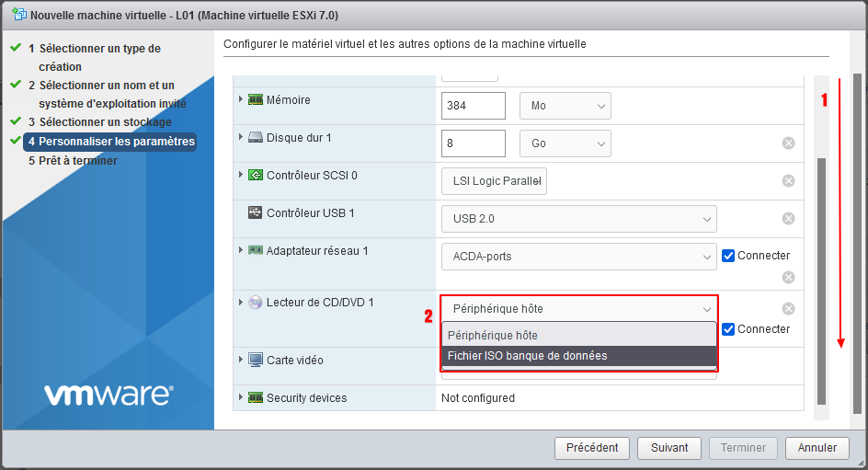Toggle Connecter checkbox for CD/DVD drive
This screenshot has width=868, height=470.
click(728, 329)
